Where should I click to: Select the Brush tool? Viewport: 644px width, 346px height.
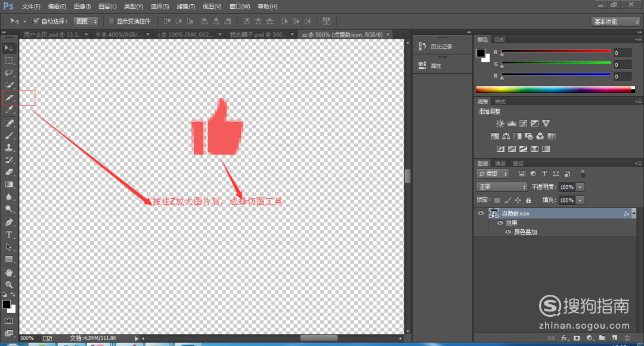pos(9,135)
